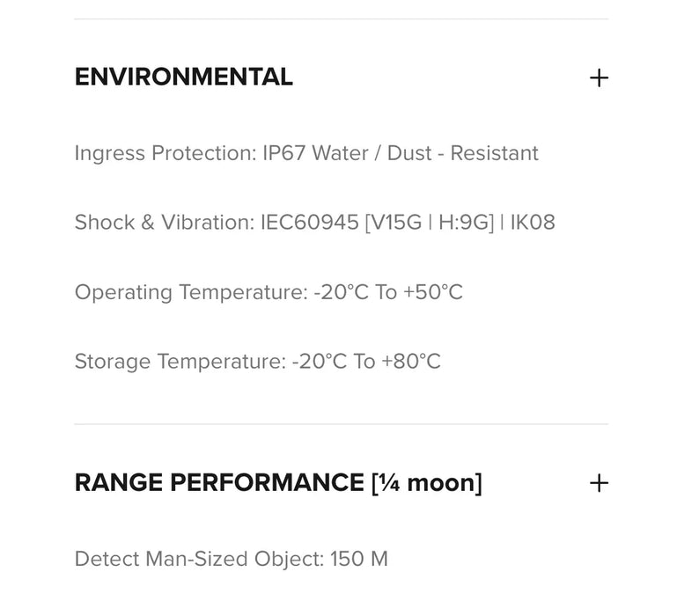Click the Ingress Protection label
This screenshot has width=677, height=616.
(x=165, y=153)
